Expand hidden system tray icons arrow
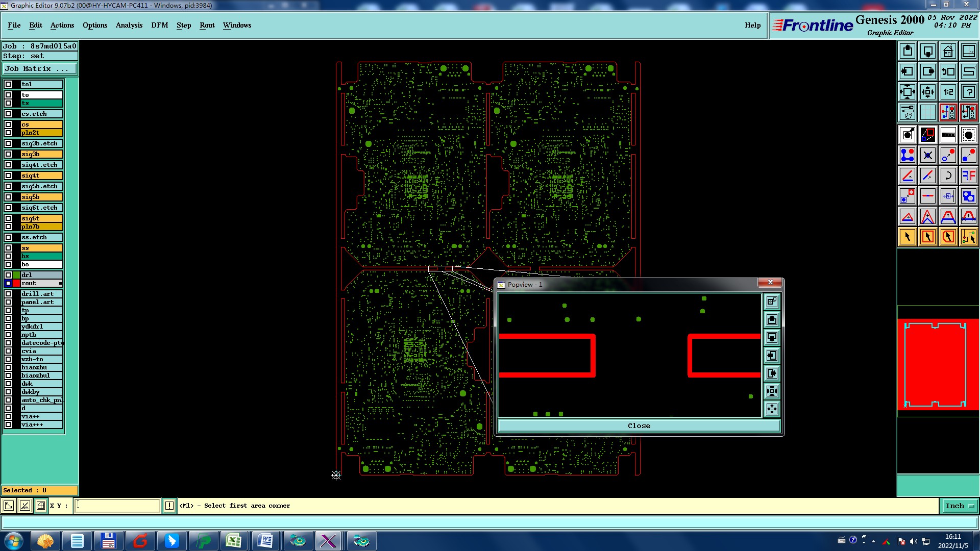 pyautogui.click(x=873, y=541)
